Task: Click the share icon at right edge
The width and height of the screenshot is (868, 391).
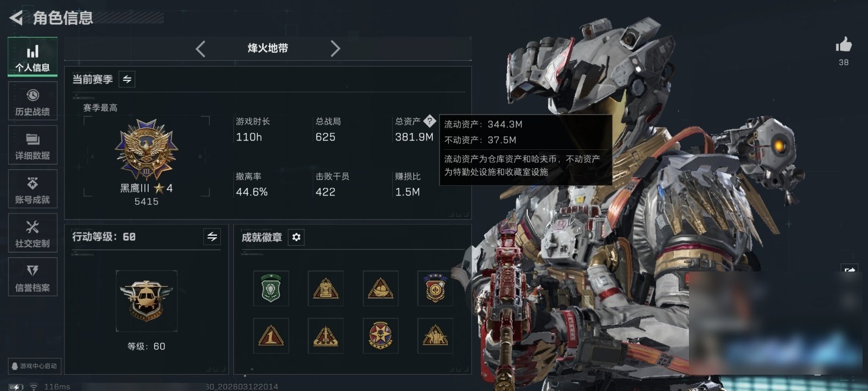Action: point(850,270)
